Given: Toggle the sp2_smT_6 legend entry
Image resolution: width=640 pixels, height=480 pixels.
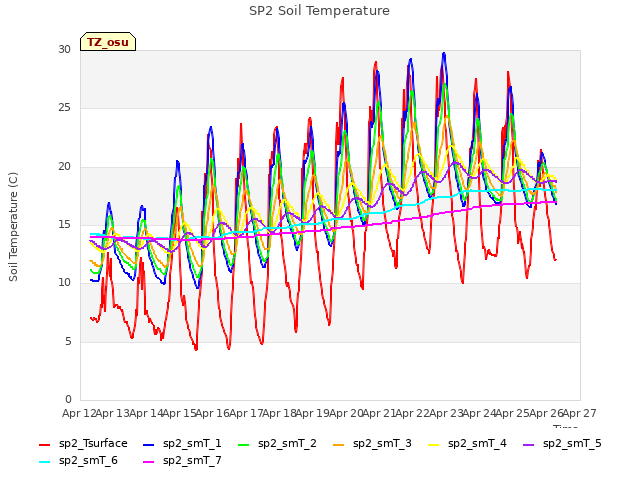Looking at the screenshot, I should pos(78,461).
